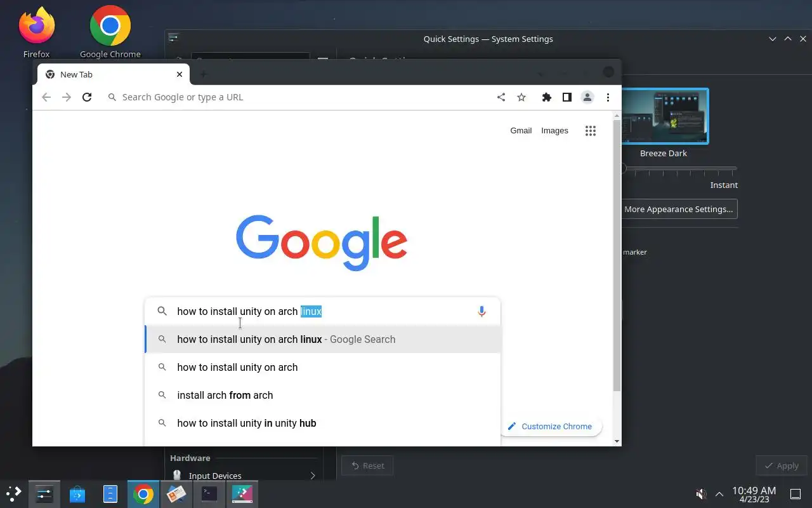Click the System Settings window title icon
812x508 pixels.
[x=174, y=38]
